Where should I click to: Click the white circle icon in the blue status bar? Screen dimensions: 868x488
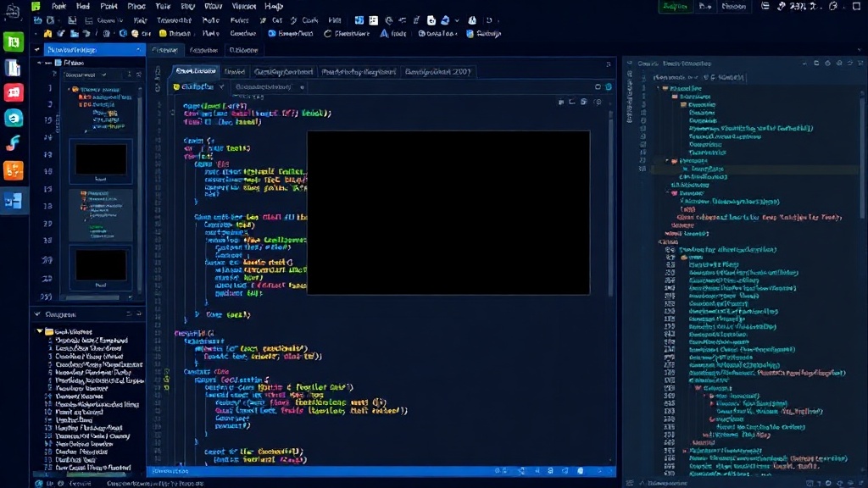coord(580,471)
